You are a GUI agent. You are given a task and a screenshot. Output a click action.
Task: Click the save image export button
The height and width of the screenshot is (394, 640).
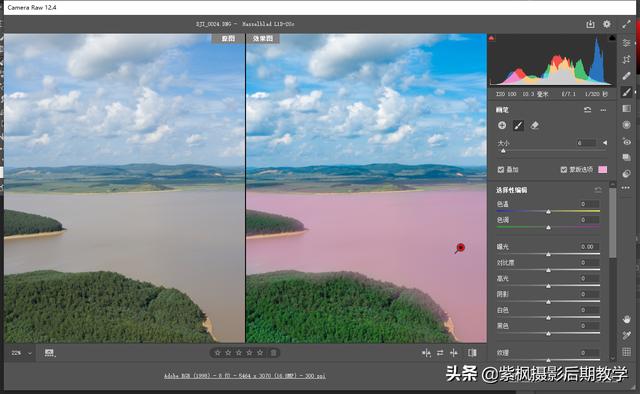click(x=590, y=24)
